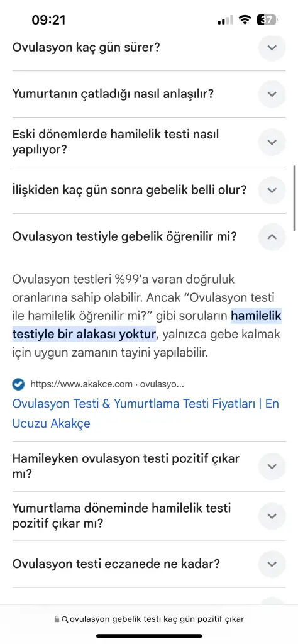This screenshot has height=644, width=298.
Task: Tap the akakce.com URL breadcrumb
Action: pyautogui.click(x=107, y=384)
